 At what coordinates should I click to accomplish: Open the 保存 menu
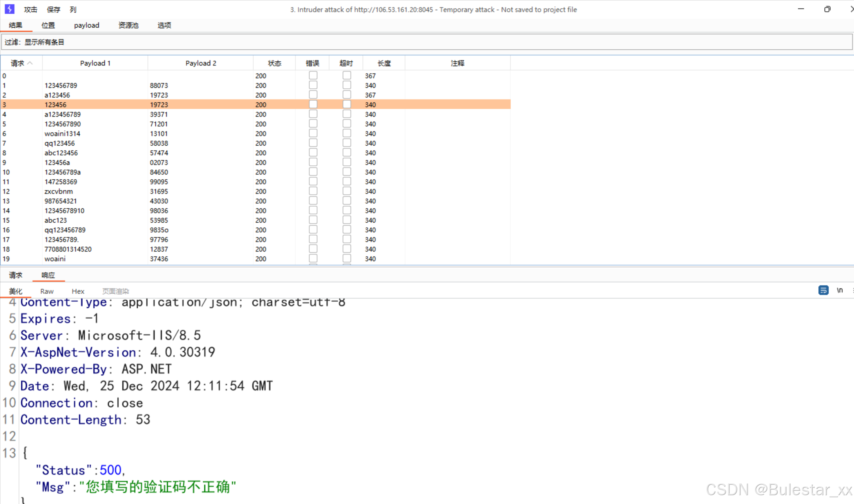[53, 9]
